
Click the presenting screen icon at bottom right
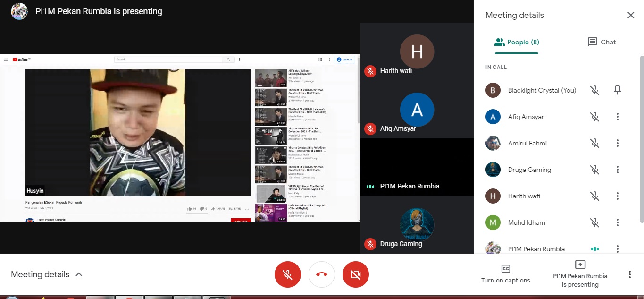(580, 265)
